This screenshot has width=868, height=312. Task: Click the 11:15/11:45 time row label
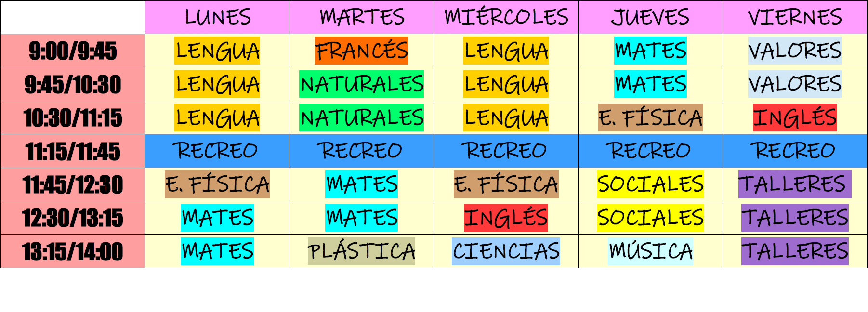73,151
